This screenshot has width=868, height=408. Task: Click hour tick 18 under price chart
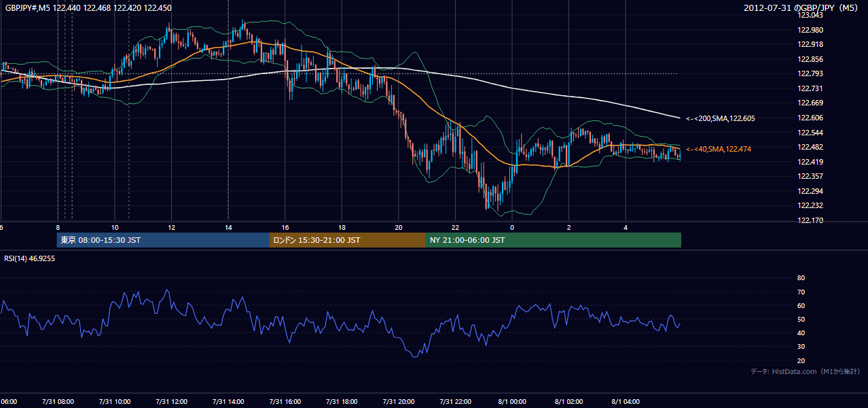point(342,228)
